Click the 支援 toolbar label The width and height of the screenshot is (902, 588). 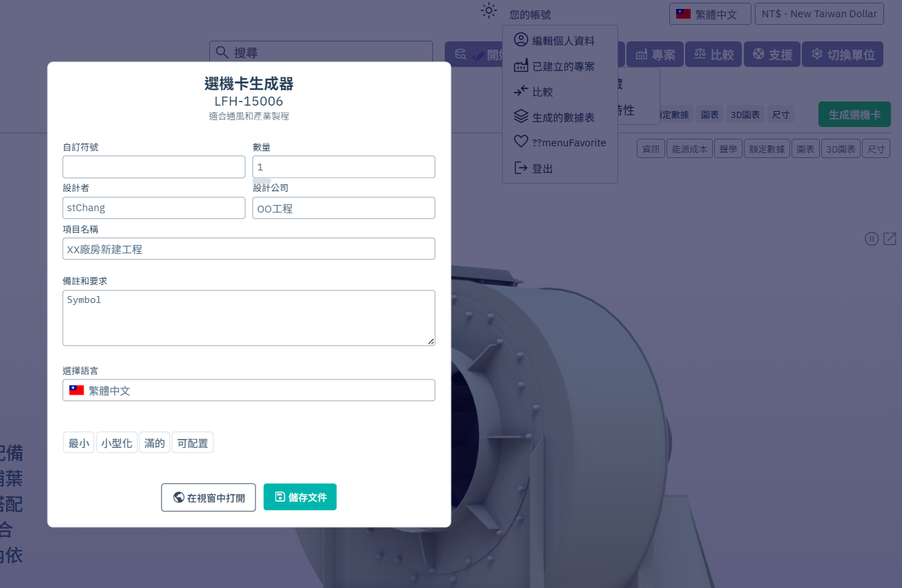780,55
